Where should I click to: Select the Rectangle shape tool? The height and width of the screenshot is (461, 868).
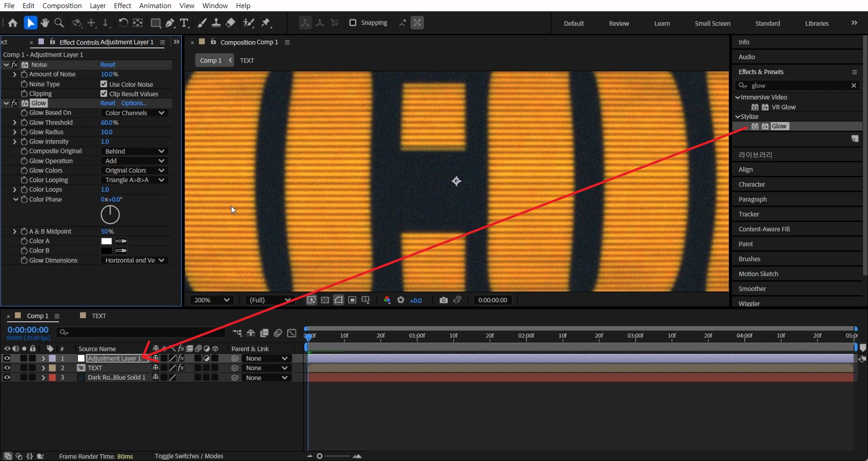pos(156,23)
